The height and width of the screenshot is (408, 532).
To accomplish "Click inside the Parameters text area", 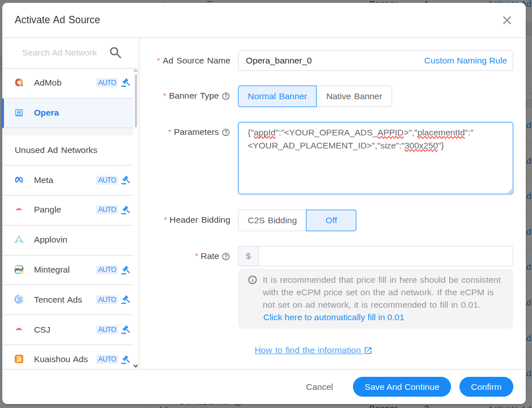I will [x=376, y=158].
